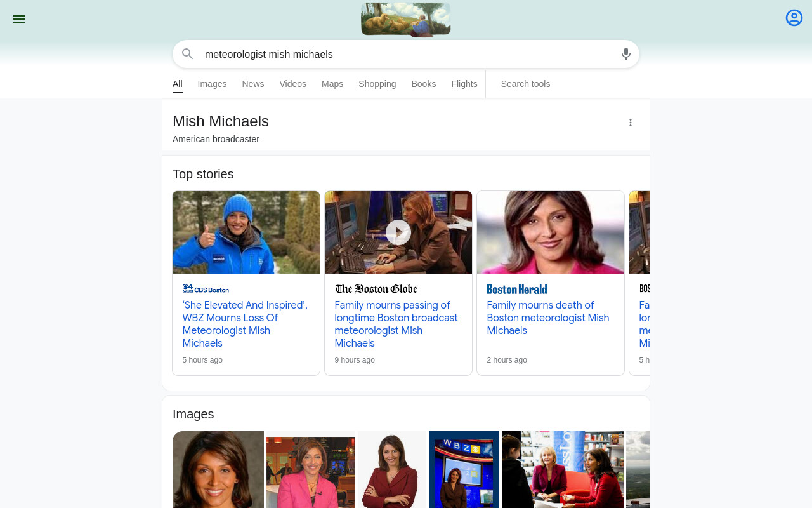
Task: Open the blue-hat thumbs-up story photo
Action: 246,232
